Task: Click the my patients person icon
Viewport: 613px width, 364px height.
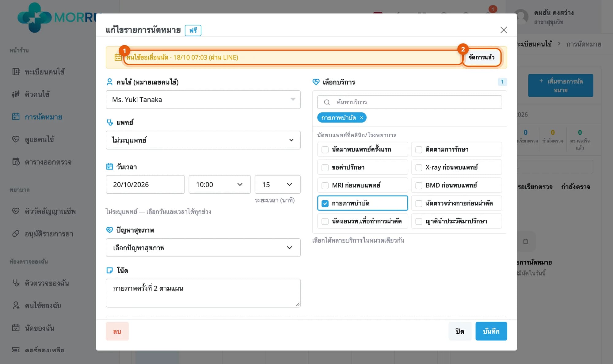Action: [x=16, y=305]
